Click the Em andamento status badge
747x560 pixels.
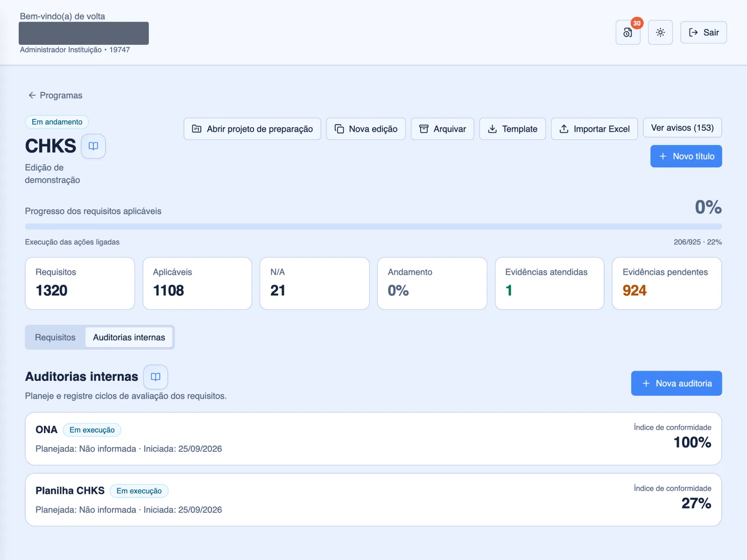[57, 122]
